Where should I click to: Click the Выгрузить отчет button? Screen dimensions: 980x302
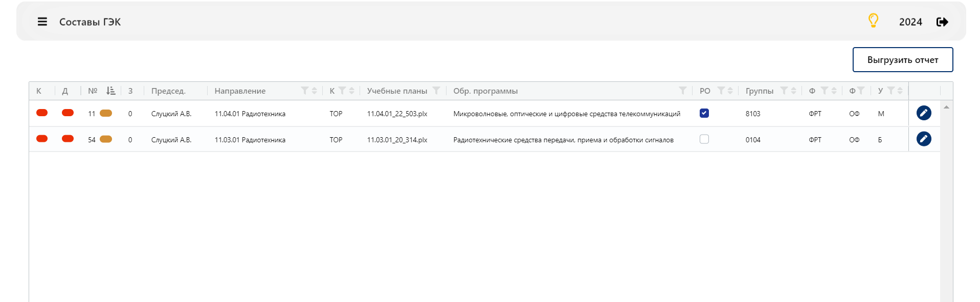pyautogui.click(x=903, y=60)
